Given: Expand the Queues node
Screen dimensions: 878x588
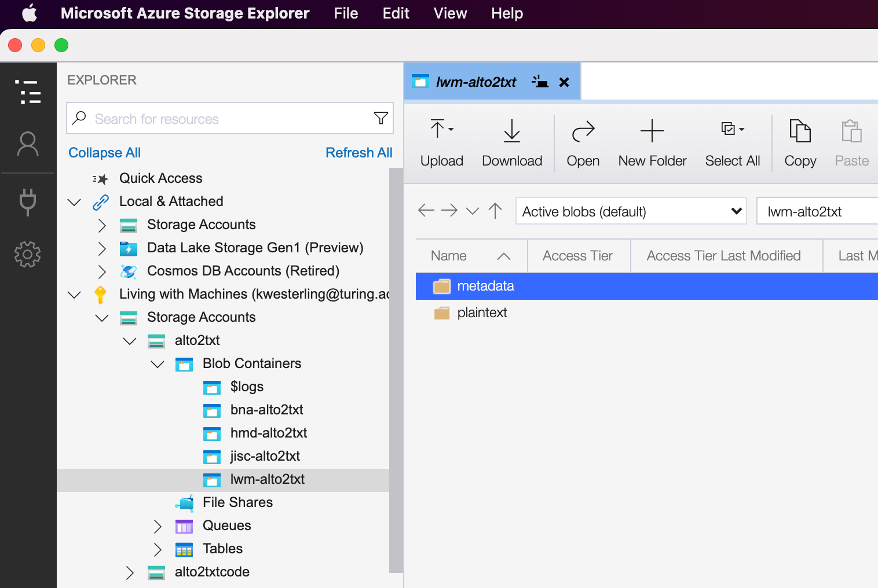Looking at the screenshot, I should coord(158,526).
